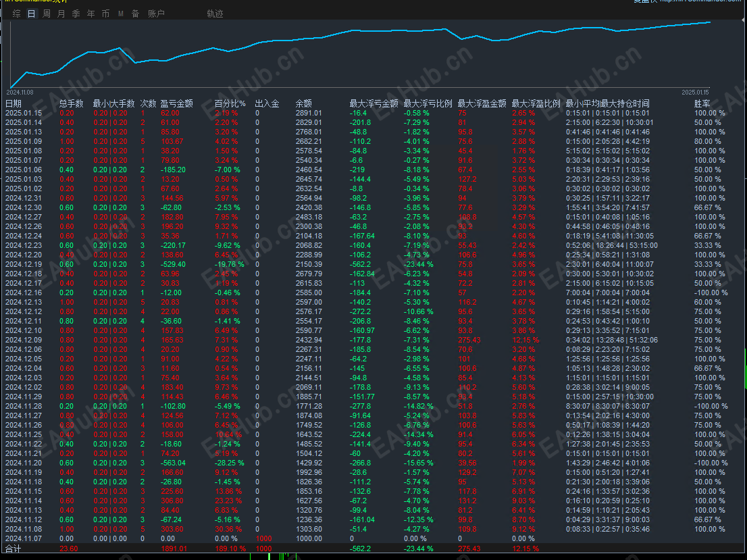
Task: Select the 日 daily statistics tab
Action: click(32, 14)
